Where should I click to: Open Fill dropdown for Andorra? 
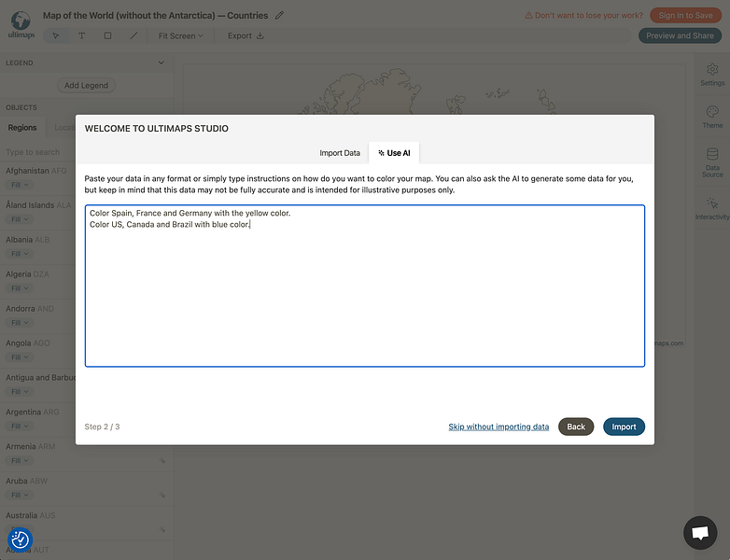(20, 323)
